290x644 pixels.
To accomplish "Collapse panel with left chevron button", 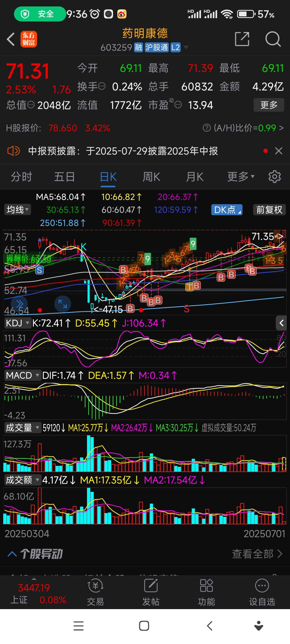I will click(x=281, y=323).
